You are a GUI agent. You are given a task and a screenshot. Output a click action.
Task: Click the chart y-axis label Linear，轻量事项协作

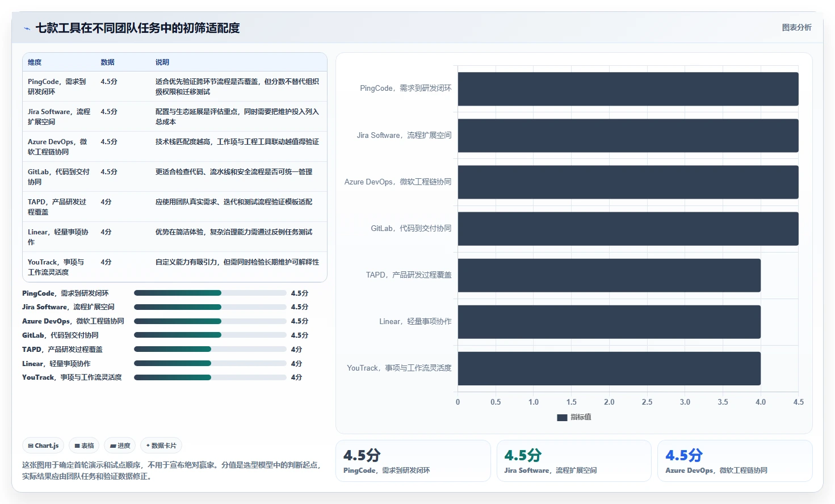coord(416,321)
